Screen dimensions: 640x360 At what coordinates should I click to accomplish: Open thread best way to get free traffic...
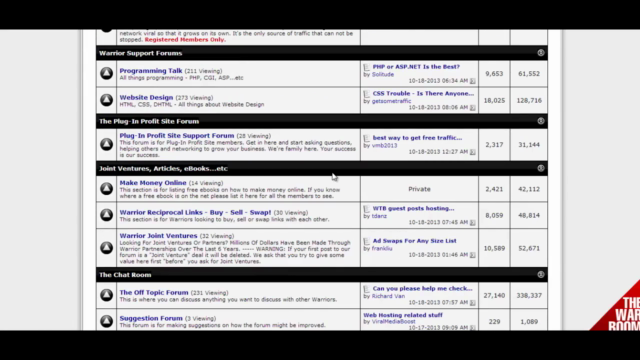click(417, 138)
